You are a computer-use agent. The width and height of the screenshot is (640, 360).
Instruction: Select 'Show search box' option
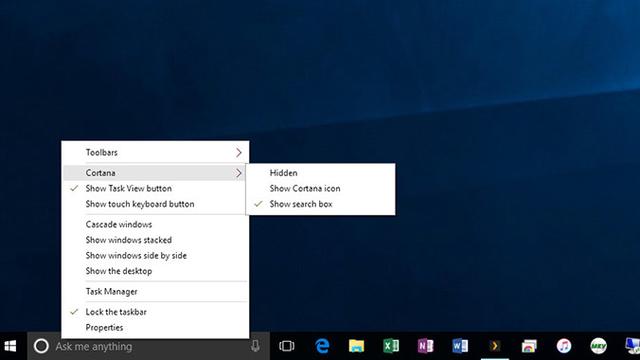320,204
